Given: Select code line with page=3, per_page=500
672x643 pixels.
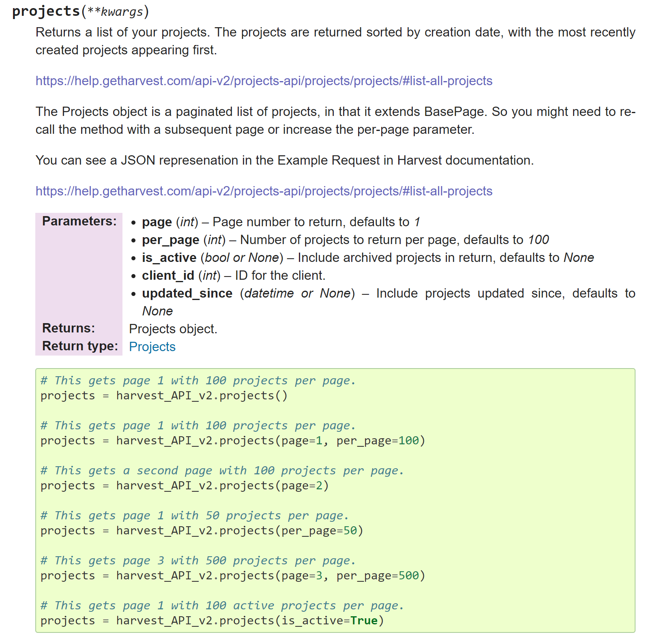Looking at the screenshot, I should [x=232, y=575].
